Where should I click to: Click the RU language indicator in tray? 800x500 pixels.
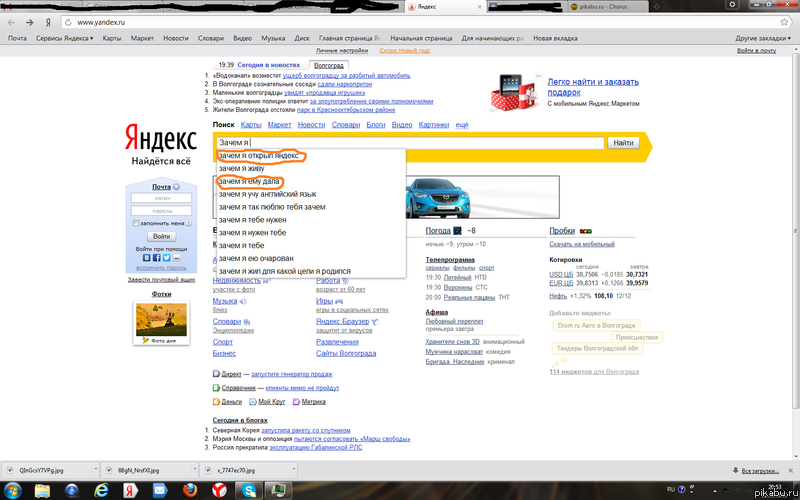[671, 490]
